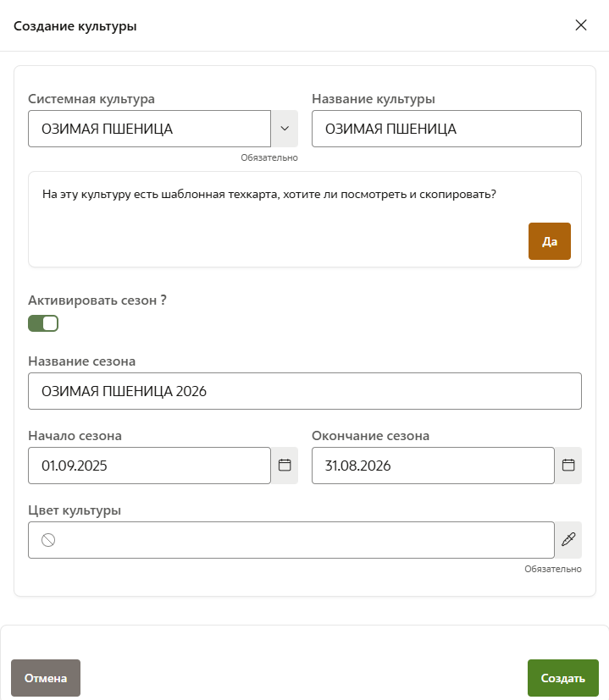The width and height of the screenshot is (609, 700).
Task: Select the Окончание сезона date field
Action: 433,466
